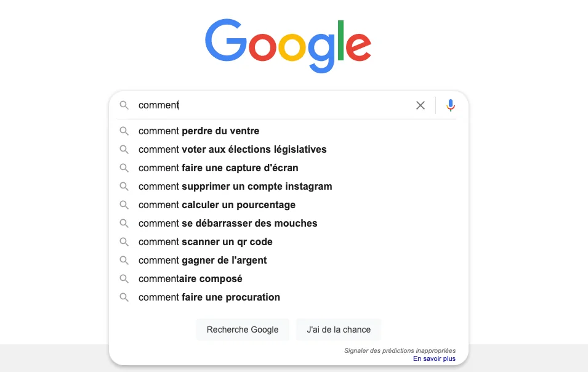Click magnifier icon beside 'commentaire composé'
588x372 pixels.
[x=124, y=279]
